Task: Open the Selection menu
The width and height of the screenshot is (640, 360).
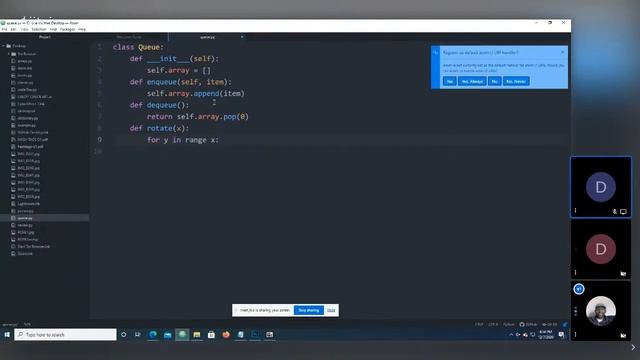Action: point(39,29)
